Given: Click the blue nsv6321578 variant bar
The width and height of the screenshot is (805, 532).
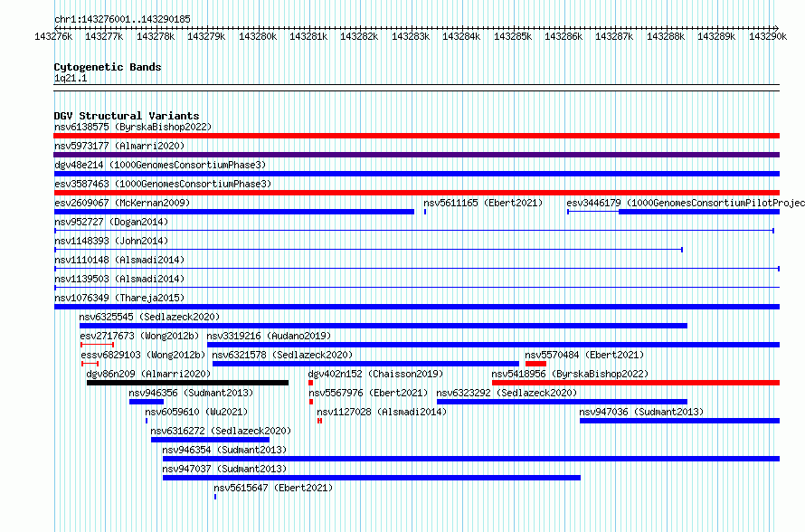Looking at the screenshot, I should 365,364.
